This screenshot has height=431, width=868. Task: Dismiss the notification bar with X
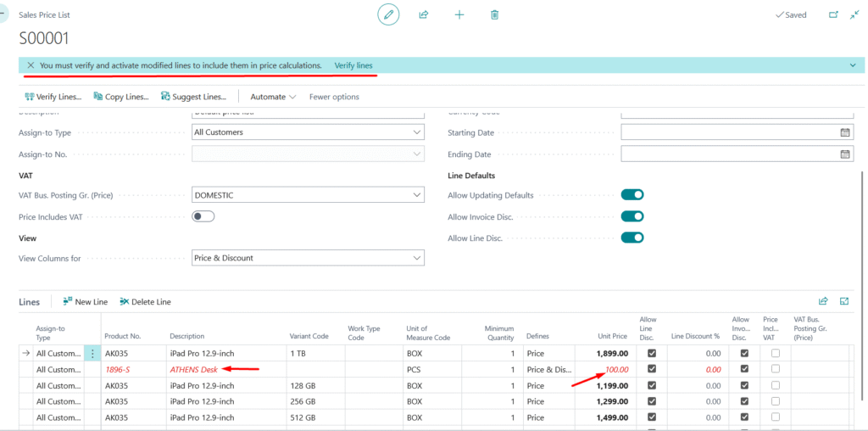coord(31,65)
